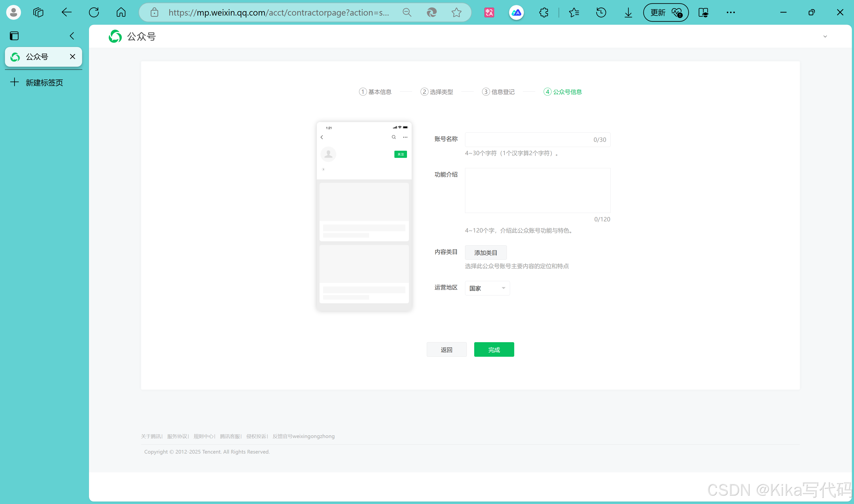Go to browser home page icon

(x=121, y=13)
